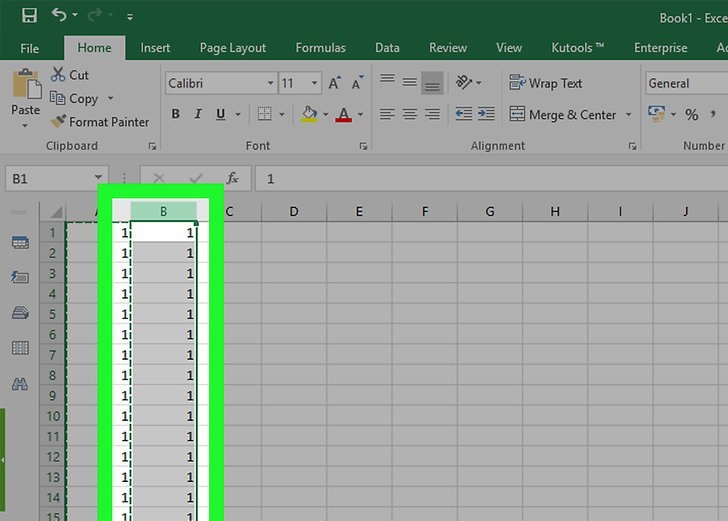
Task: Click the Insert Function fx icon
Action: tap(232, 178)
